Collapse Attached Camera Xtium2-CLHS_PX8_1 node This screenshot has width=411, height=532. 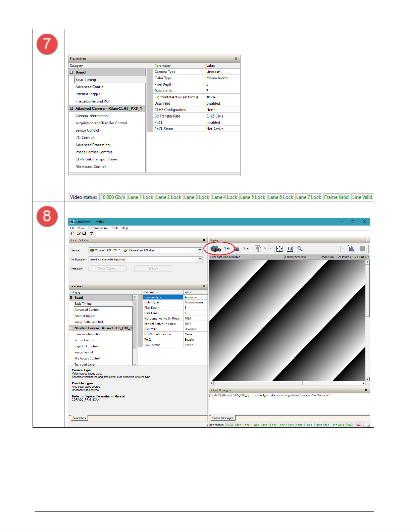[x=71, y=328]
